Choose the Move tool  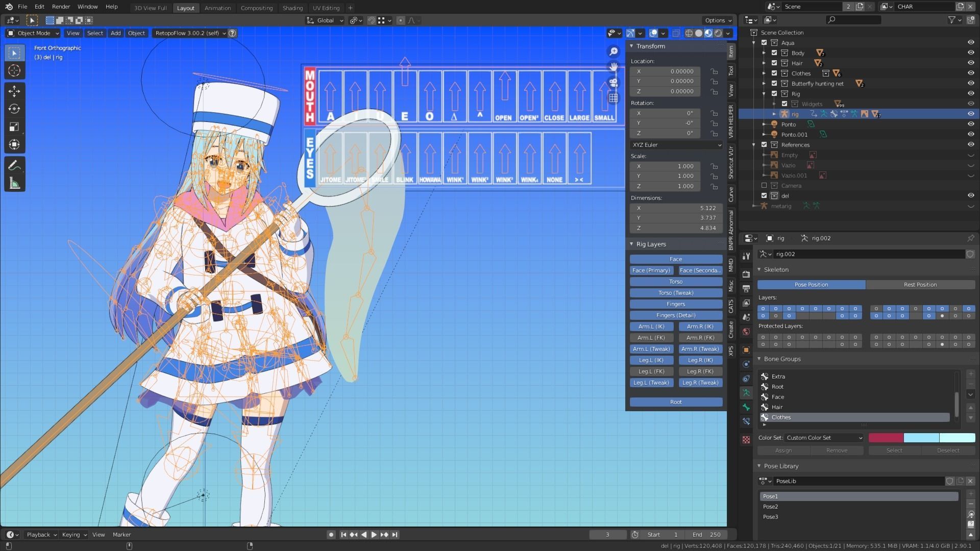click(x=14, y=91)
